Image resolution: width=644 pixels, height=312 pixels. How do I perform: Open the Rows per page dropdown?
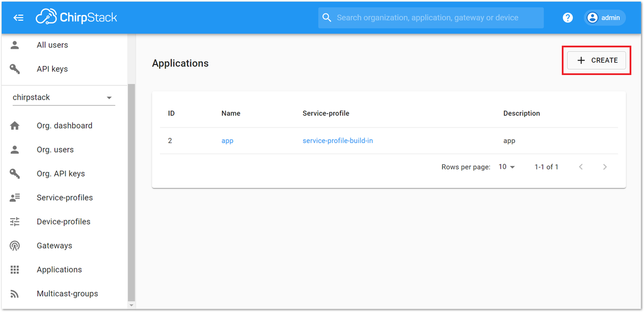[506, 167]
